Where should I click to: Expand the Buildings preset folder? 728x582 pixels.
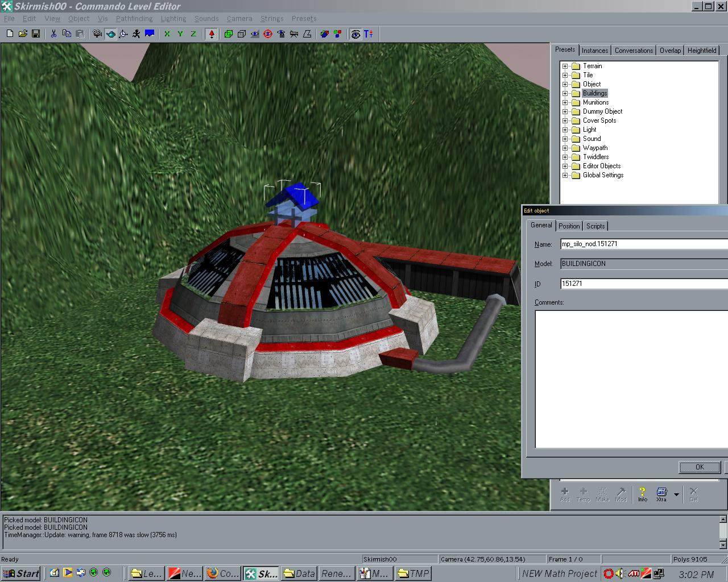(x=565, y=93)
